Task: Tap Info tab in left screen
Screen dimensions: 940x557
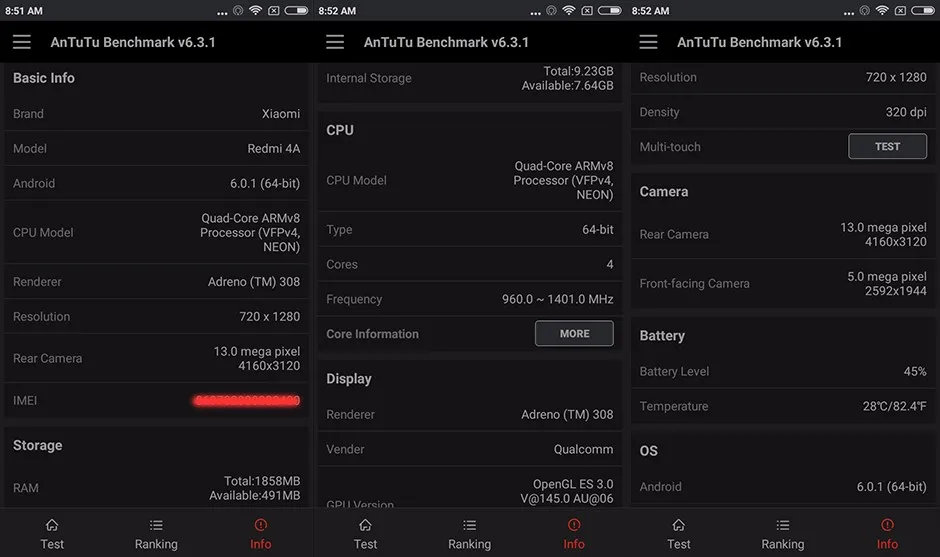Action: click(x=260, y=534)
